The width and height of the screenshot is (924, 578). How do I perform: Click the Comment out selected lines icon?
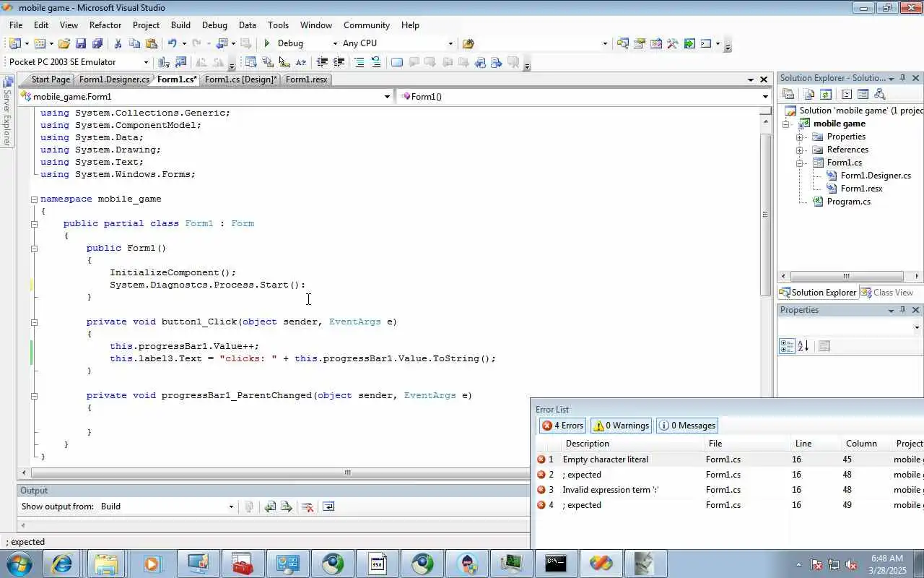click(x=359, y=62)
